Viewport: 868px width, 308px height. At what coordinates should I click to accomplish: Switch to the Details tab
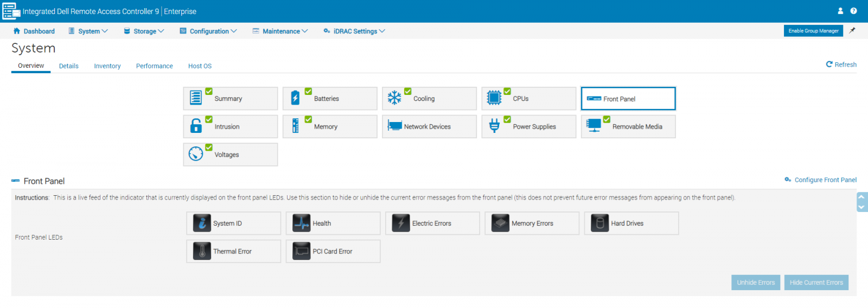(69, 66)
